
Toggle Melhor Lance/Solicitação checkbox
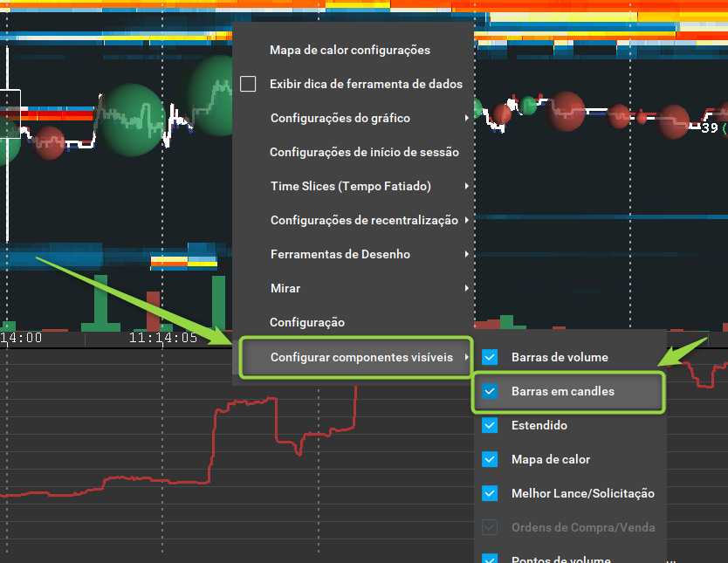(490, 493)
